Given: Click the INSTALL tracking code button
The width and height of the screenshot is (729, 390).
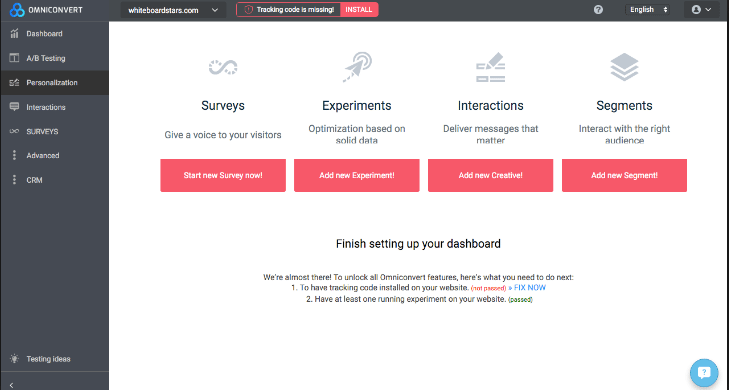Looking at the screenshot, I should [x=359, y=10].
